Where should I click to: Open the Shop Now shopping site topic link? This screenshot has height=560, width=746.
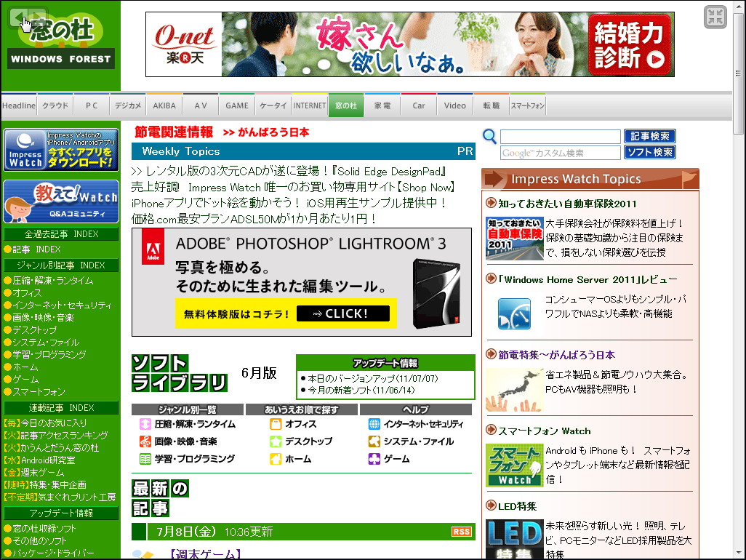pyautogui.click(x=293, y=187)
